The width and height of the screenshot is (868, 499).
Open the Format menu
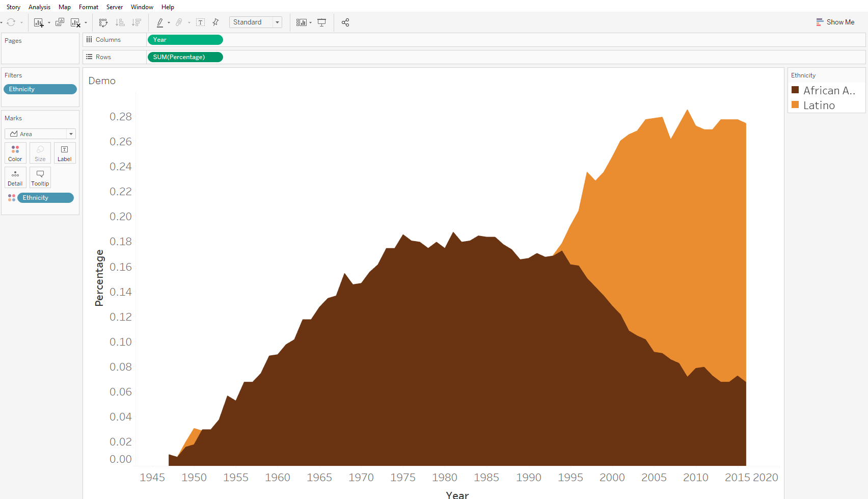coord(89,7)
